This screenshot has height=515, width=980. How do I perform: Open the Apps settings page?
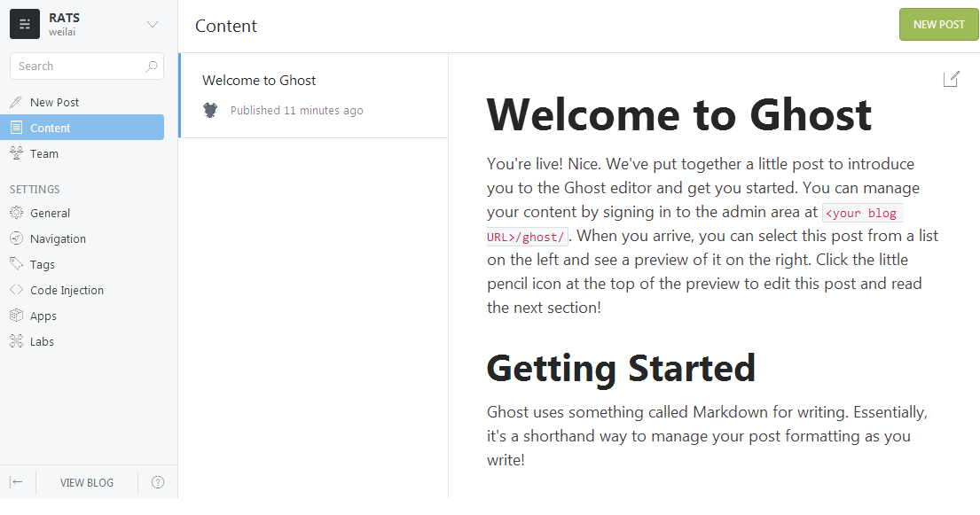click(x=87, y=316)
